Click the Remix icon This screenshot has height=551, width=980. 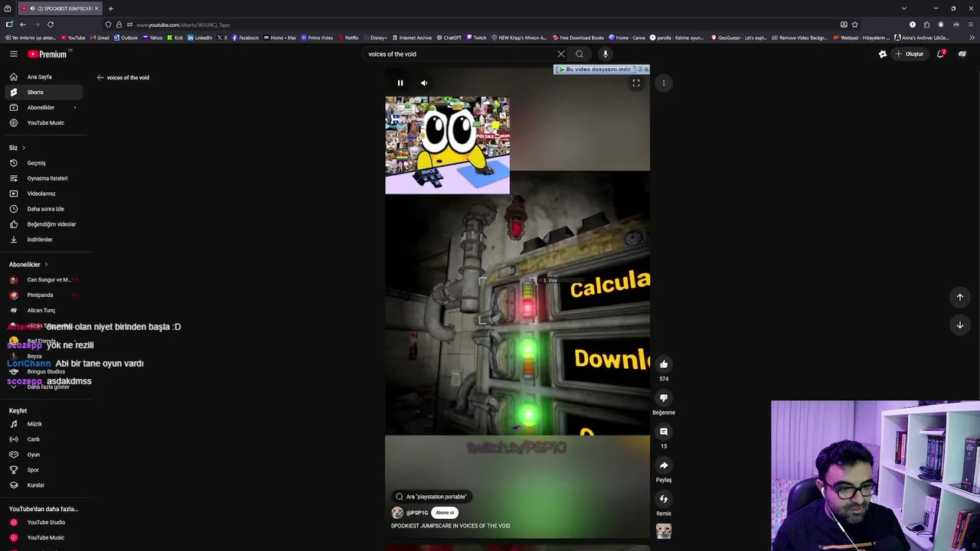pos(664,499)
